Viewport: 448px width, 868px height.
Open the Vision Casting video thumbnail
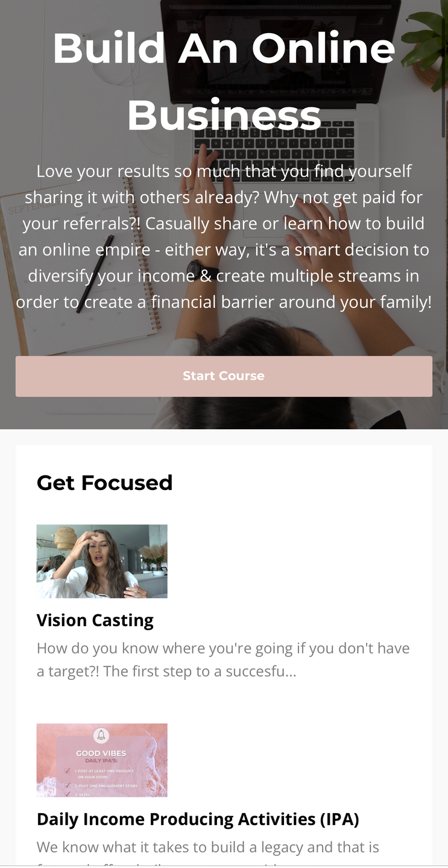(102, 561)
